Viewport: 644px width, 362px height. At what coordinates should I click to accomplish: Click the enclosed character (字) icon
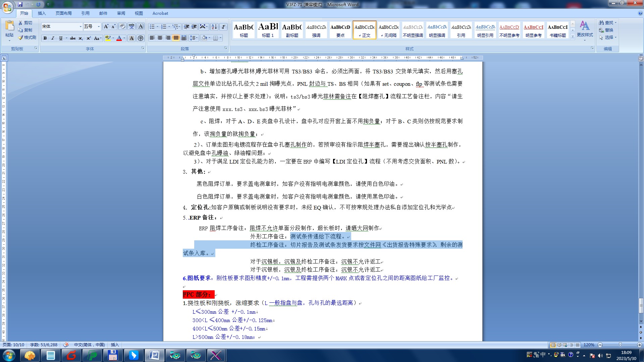tap(141, 38)
